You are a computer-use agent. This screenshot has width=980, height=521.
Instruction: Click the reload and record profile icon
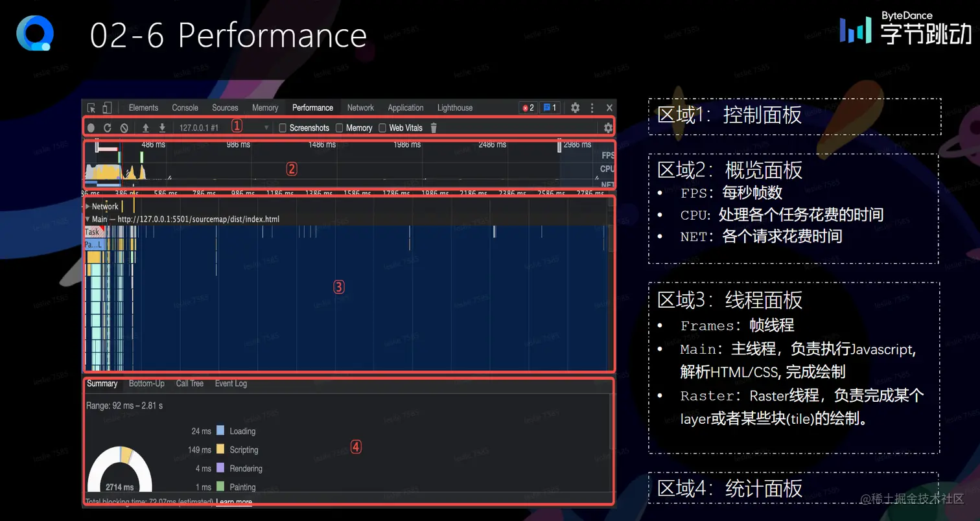click(x=108, y=128)
